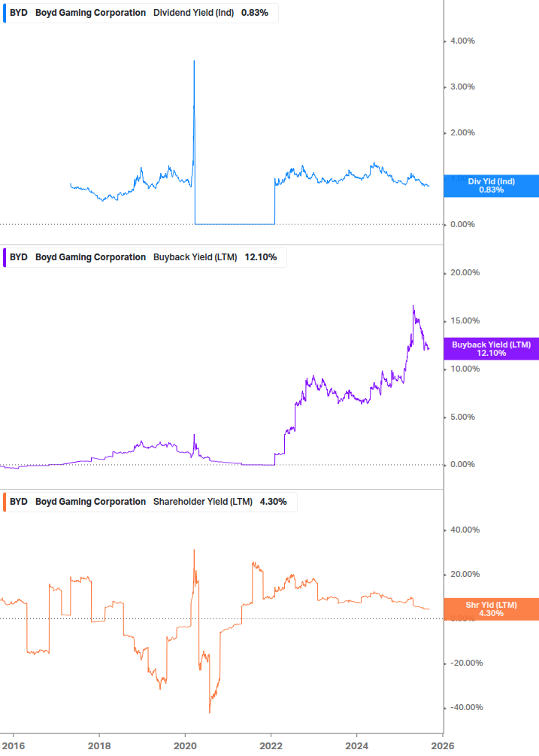Viewport: 539px width, 756px height.
Task: Click the blue Div Yld (Ind) 0.83% axis tag
Action: point(492,186)
